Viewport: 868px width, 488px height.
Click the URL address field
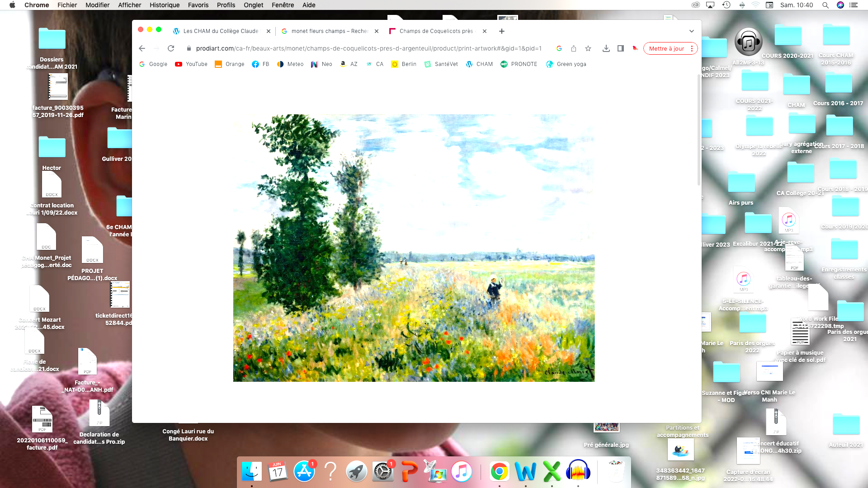coord(368,48)
